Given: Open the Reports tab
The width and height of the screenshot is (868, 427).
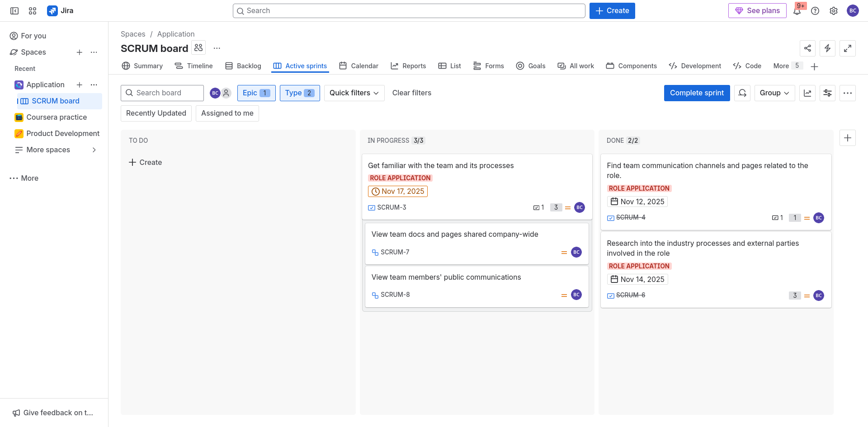Looking at the screenshot, I should 408,66.
